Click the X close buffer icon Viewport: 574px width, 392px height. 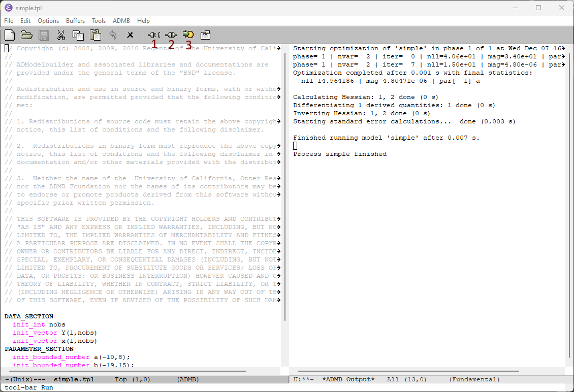pos(130,35)
